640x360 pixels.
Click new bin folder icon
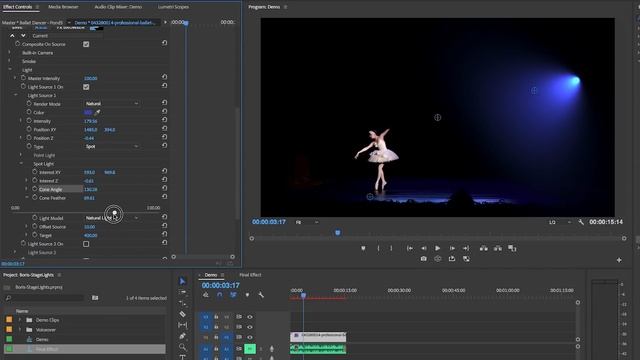pos(95,298)
